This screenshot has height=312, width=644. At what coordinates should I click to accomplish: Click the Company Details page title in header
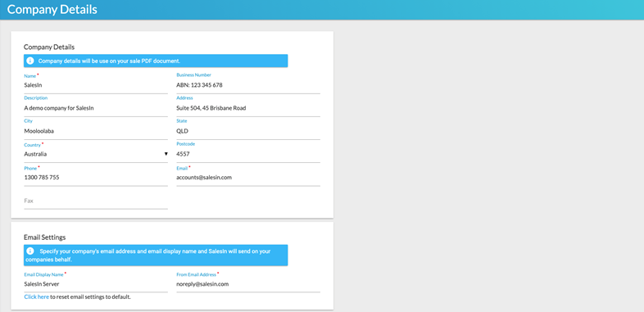52,10
